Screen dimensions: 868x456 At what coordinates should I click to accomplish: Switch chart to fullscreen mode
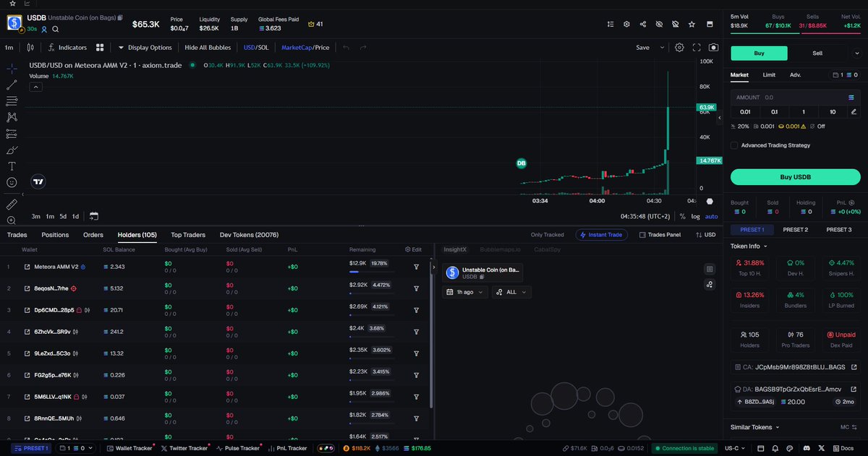[697, 48]
